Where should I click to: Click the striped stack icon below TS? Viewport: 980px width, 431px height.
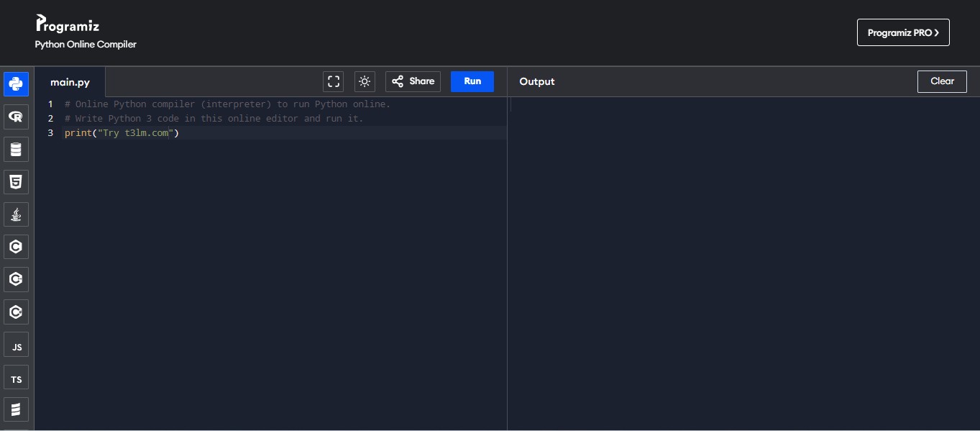coord(16,410)
